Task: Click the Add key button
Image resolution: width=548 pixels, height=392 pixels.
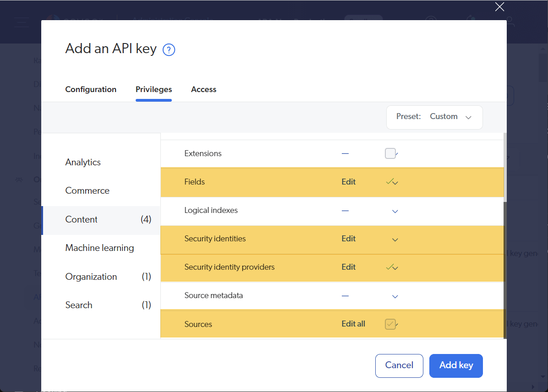Action: coord(456,365)
